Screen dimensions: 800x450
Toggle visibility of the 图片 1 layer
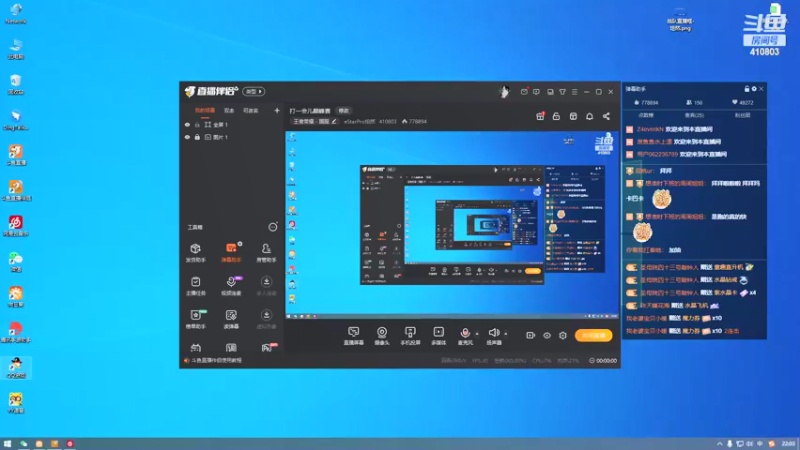pos(187,137)
